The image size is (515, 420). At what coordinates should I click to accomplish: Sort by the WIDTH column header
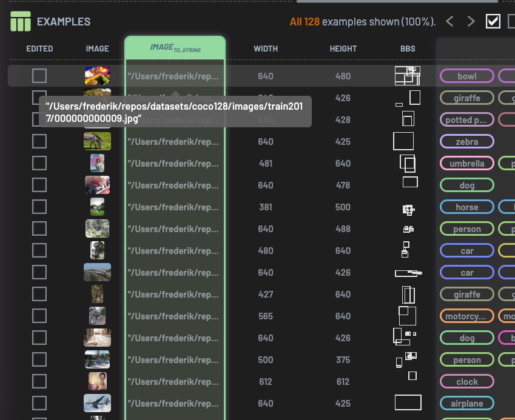pos(266,48)
